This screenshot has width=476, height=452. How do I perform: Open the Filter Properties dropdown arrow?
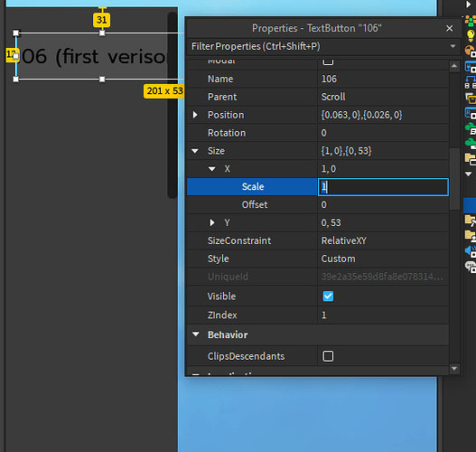tap(453, 46)
